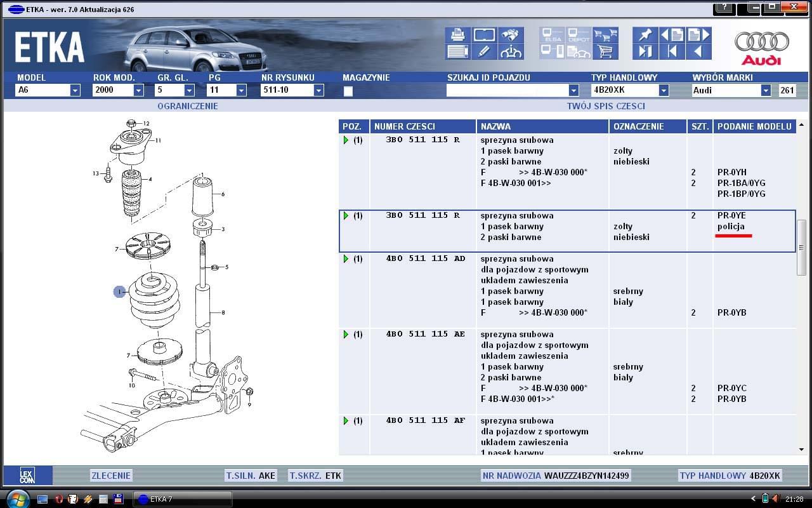
Task: Click the T.SILN. AKE field
Action: coord(251,476)
